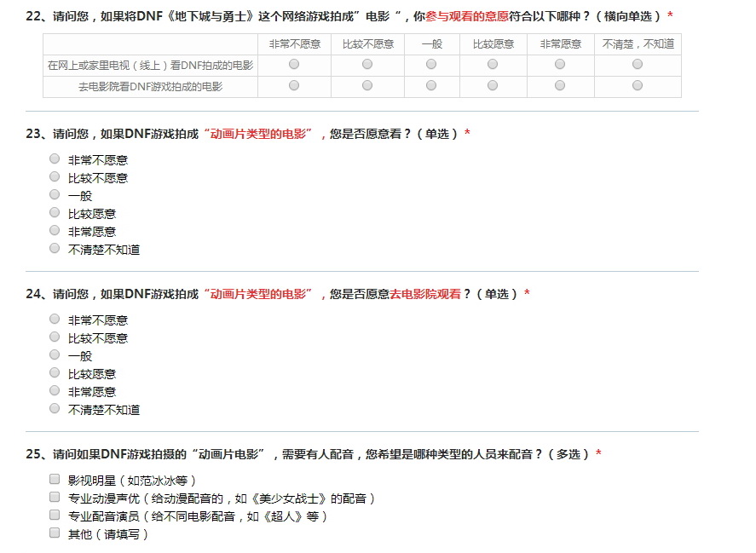Select 非常愿意 in question 23
This screenshot has height=553, width=756.
[55, 230]
